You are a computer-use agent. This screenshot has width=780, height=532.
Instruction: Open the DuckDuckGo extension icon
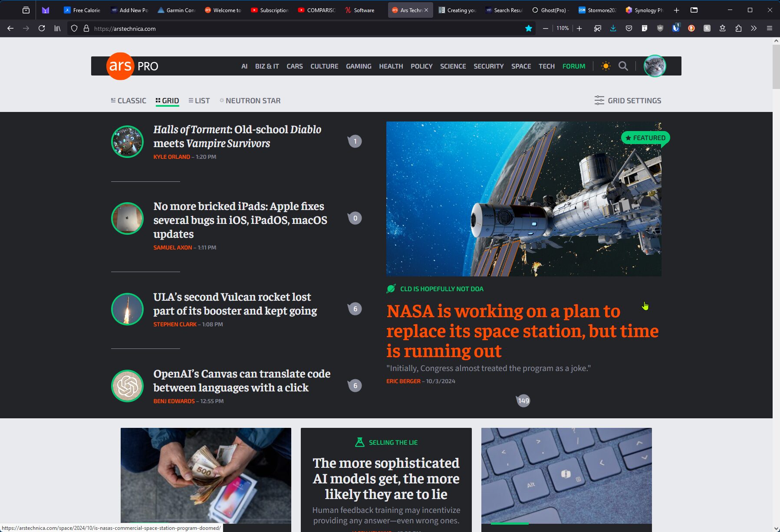(691, 28)
